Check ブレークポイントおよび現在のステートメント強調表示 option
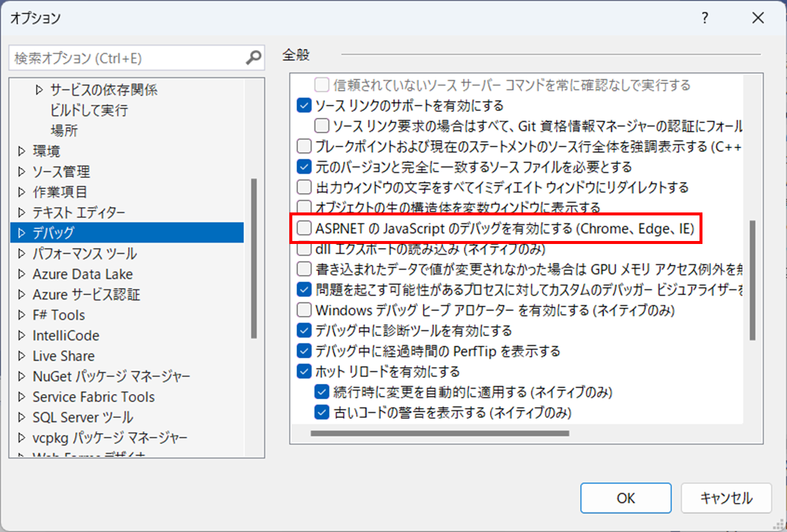The width and height of the screenshot is (787, 532). [304, 146]
